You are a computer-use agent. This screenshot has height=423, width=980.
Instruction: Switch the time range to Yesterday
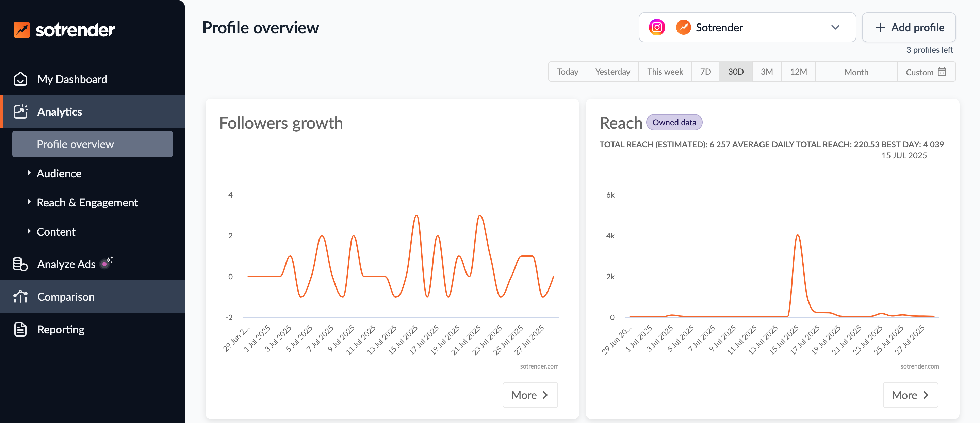click(x=612, y=72)
